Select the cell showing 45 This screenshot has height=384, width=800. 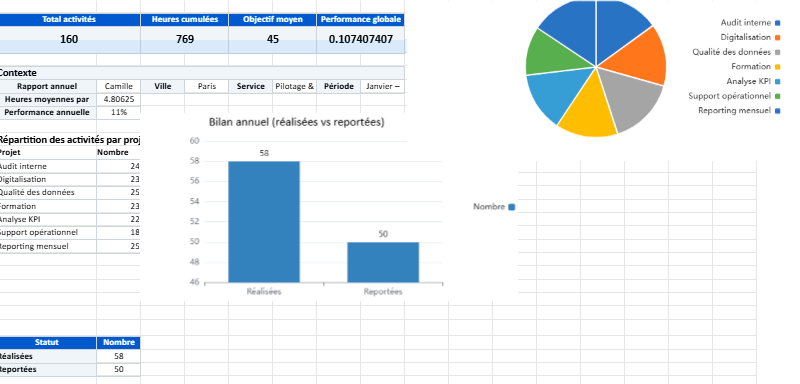click(x=272, y=39)
